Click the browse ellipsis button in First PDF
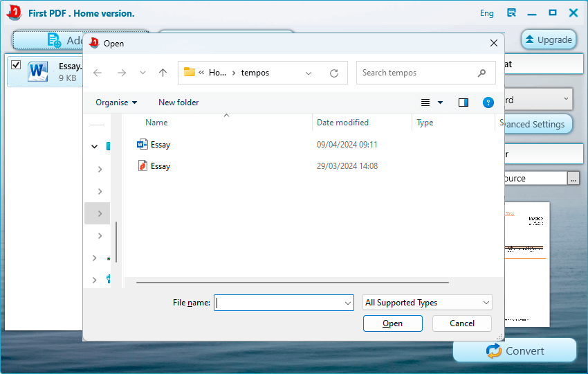 pyautogui.click(x=573, y=179)
